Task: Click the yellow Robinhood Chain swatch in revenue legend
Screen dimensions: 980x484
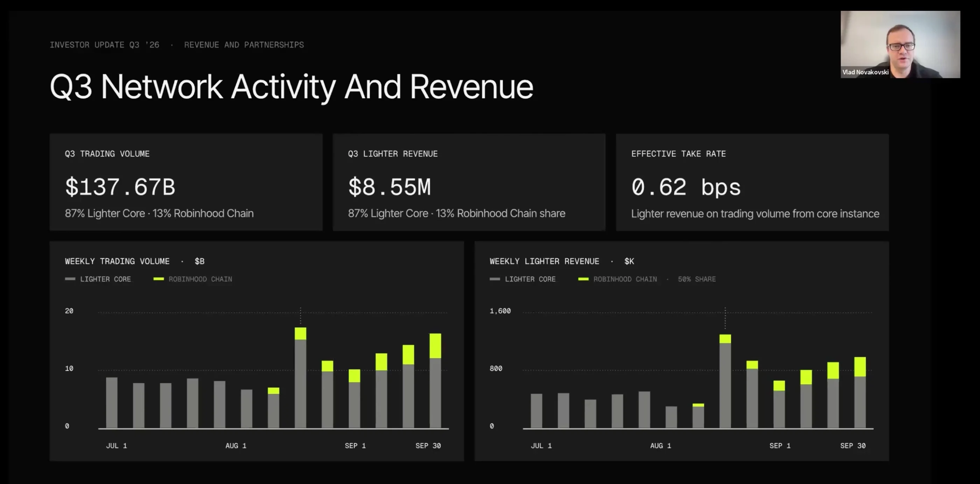Action: point(583,279)
